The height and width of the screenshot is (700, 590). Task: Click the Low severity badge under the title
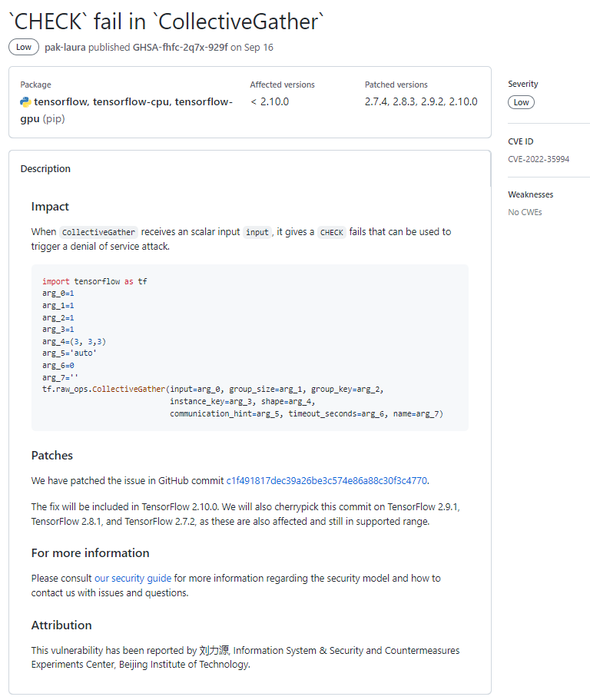[x=24, y=48]
